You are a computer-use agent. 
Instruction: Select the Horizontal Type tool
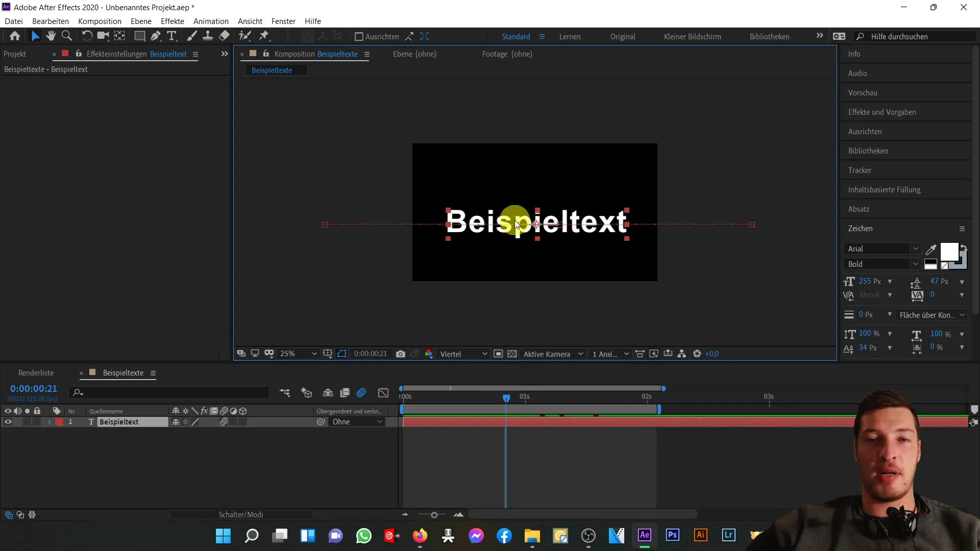point(172,36)
